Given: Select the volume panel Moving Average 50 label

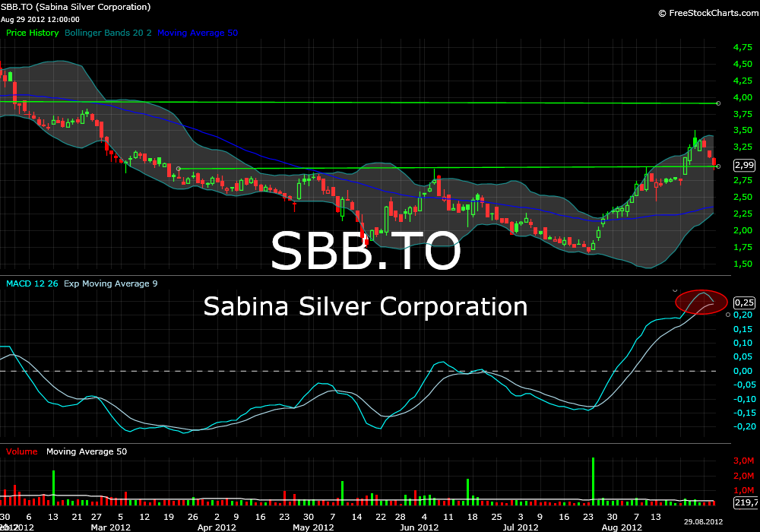Looking at the screenshot, I should [87, 451].
